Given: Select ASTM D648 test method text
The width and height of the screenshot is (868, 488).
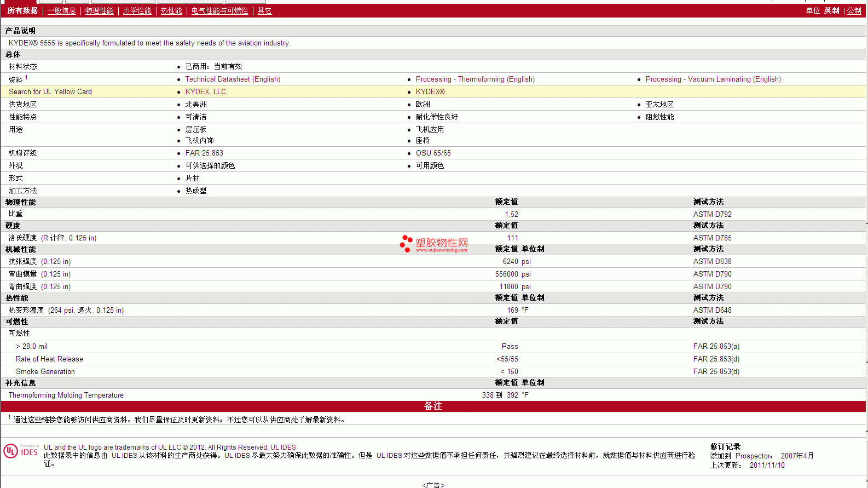Looking at the screenshot, I should click(x=712, y=310).
